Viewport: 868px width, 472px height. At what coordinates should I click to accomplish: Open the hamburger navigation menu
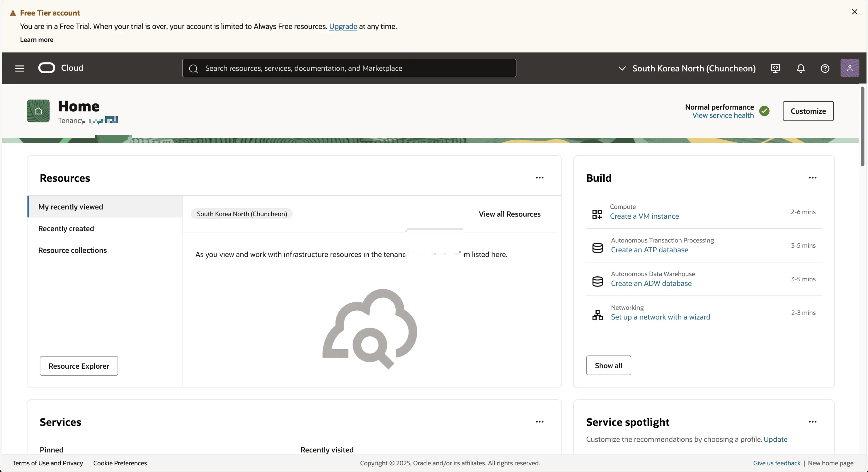[20, 68]
